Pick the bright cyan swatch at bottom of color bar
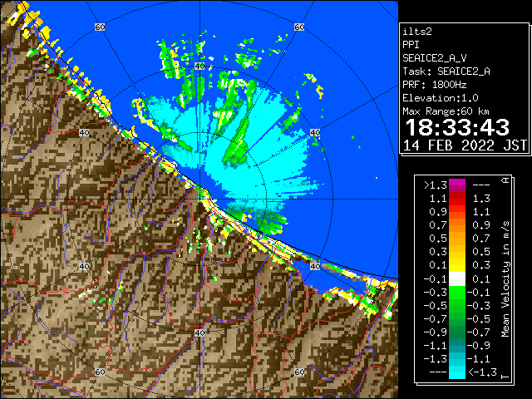This screenshot has width=532, height=399. pyautogui.click(x=457, y=372)
